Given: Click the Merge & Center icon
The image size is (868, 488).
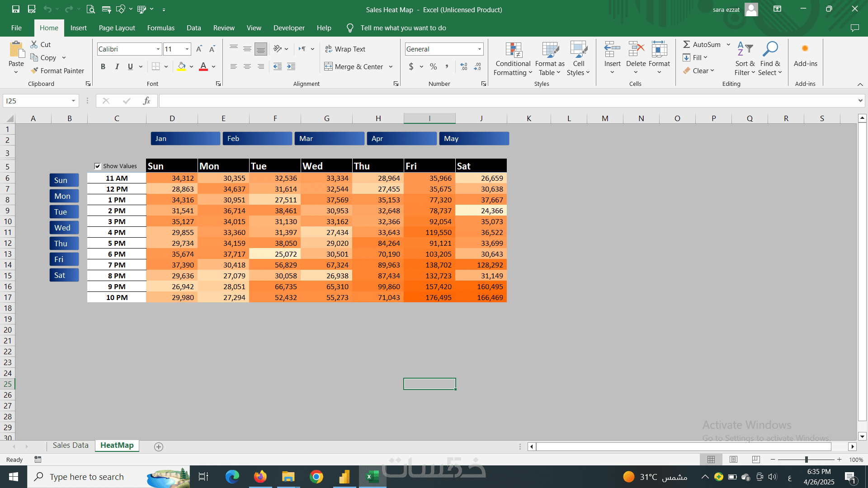Looking at the screenshot, I should click(328, 66).
